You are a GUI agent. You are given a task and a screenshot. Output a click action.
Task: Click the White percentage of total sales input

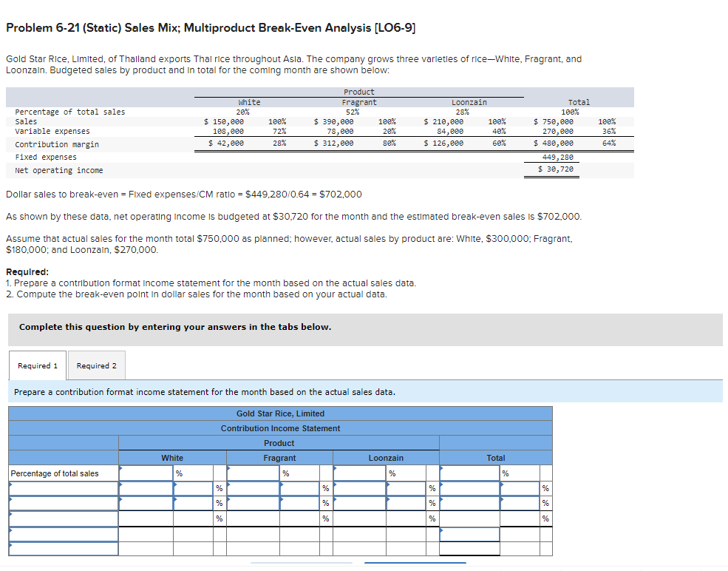point(146,472)
